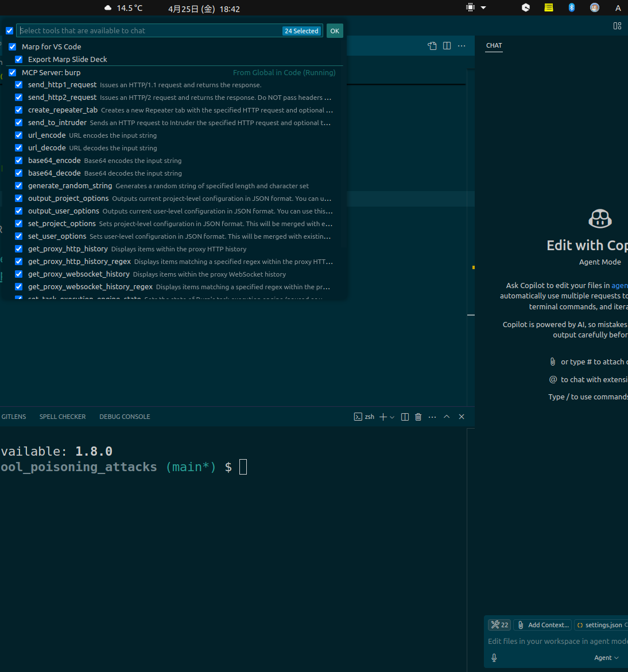Uncheck Marp for VS Code checkbox
The height and width of the screenshot is (672, 628).
pyautogui.click(x=13, y=46)
